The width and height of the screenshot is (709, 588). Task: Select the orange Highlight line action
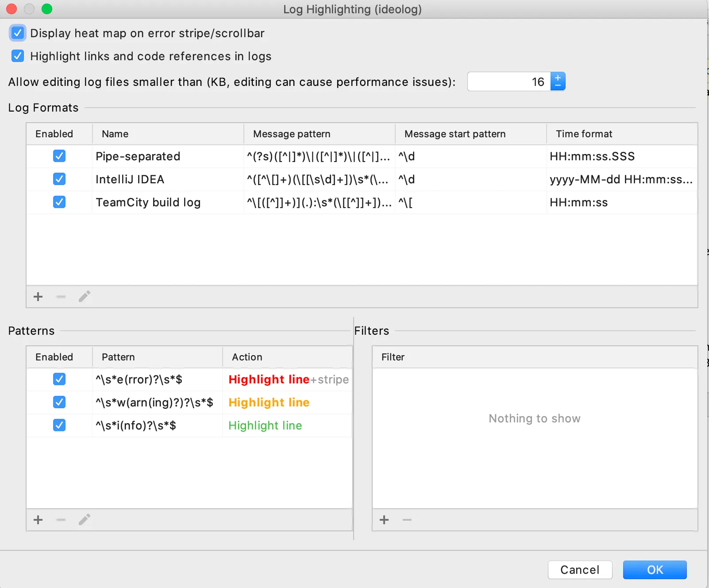pyautogui.click(x=269, y=402)
